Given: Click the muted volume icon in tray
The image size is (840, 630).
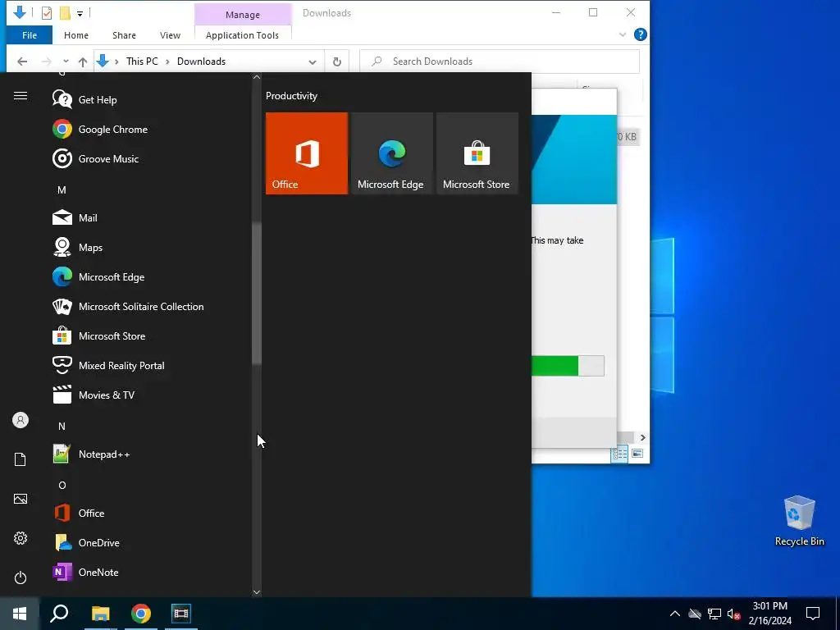Looking at the screenshot, I should [x=734, y=614].
